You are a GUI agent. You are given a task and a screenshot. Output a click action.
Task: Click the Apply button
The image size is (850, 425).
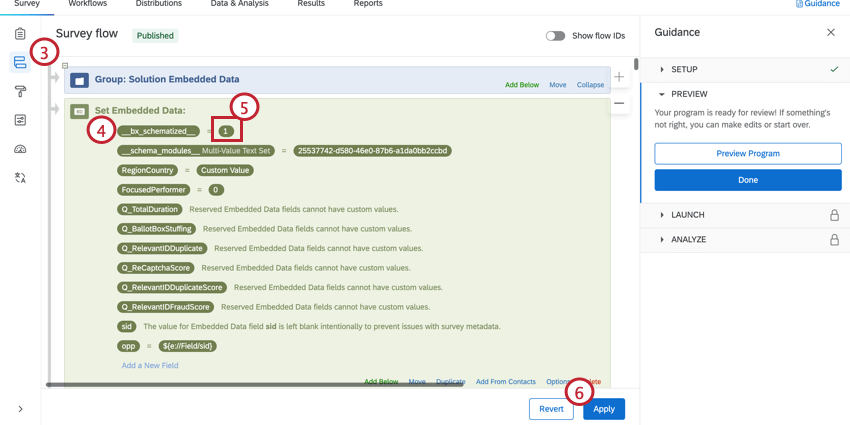coord(604,409)
